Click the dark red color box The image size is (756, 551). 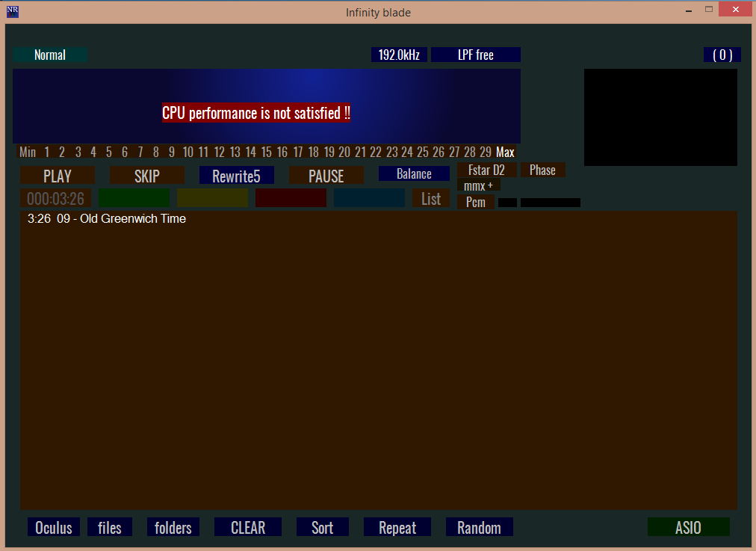pyautogui.click(x=291, y=198)
